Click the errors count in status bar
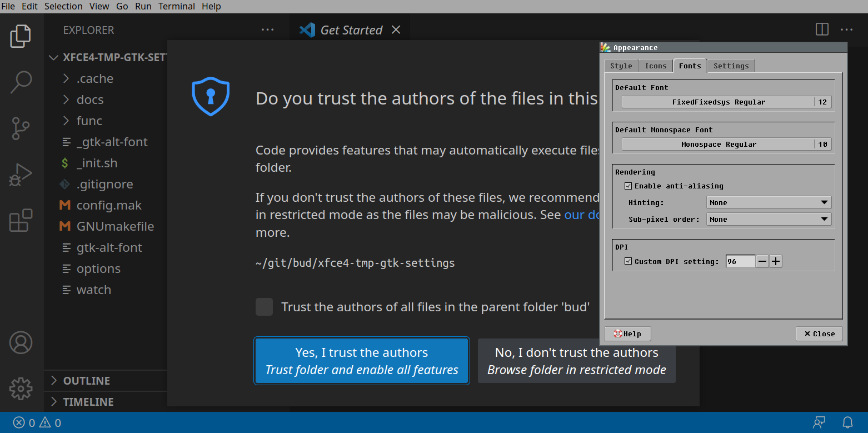Image resolution: width=868 pixels, height=433 pixels. (x=24, y=423)
